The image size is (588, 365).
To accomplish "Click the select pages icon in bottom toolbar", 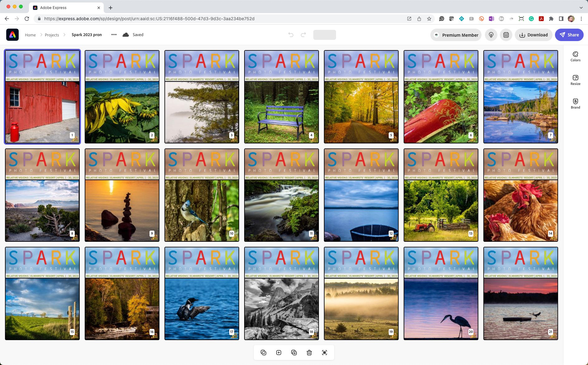I will coord(263,353).
